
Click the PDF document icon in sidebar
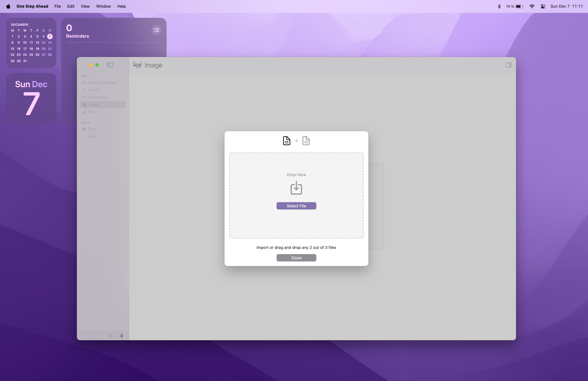point(85,112)
